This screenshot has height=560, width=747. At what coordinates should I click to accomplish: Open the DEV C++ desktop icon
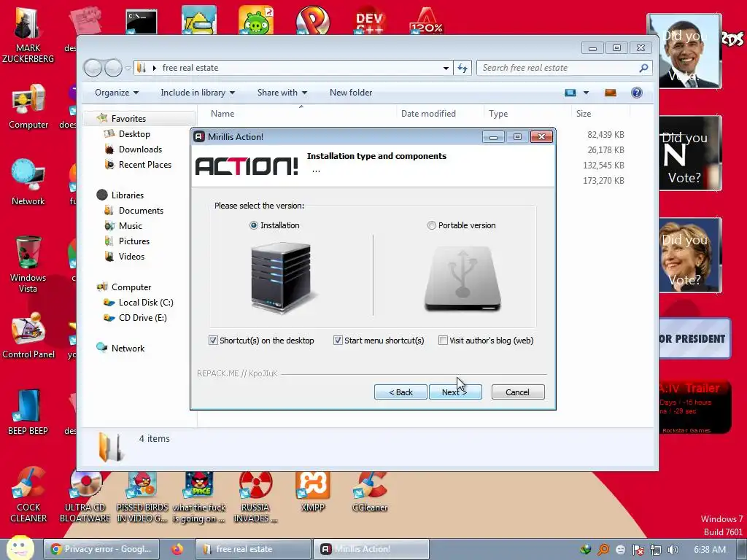(x=370, y=22)
